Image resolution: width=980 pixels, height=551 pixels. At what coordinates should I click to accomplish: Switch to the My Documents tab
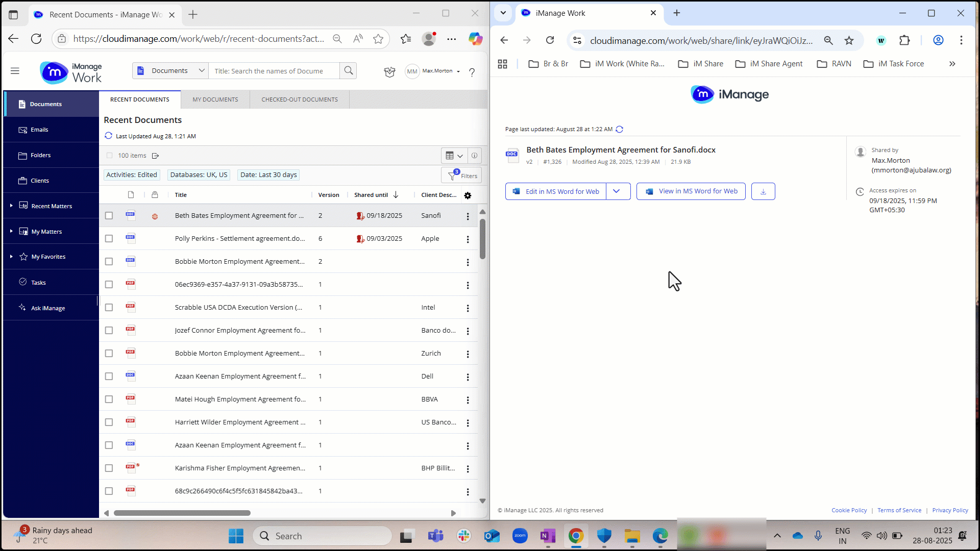pos(215,99)
